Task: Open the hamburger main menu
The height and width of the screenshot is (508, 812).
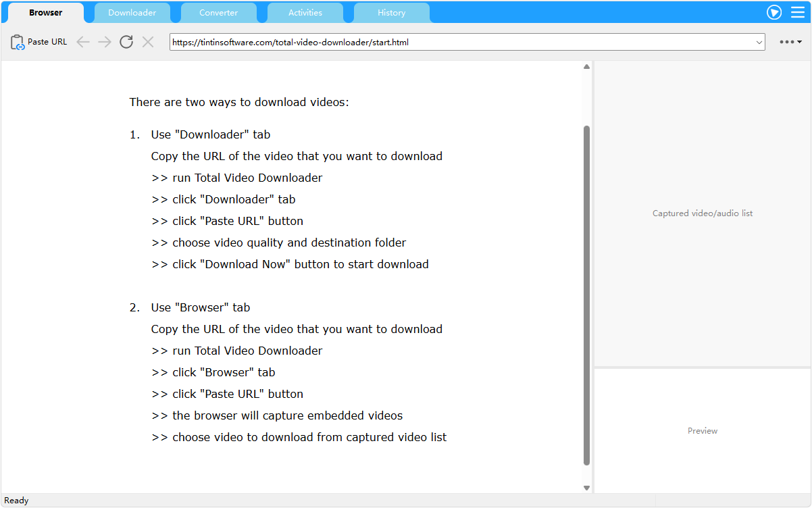Action: [798, 12]
